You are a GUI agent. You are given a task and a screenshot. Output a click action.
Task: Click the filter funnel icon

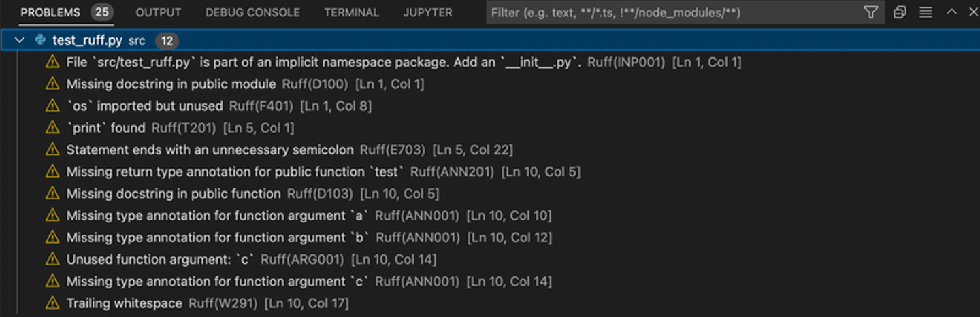[x=870, y=12]
